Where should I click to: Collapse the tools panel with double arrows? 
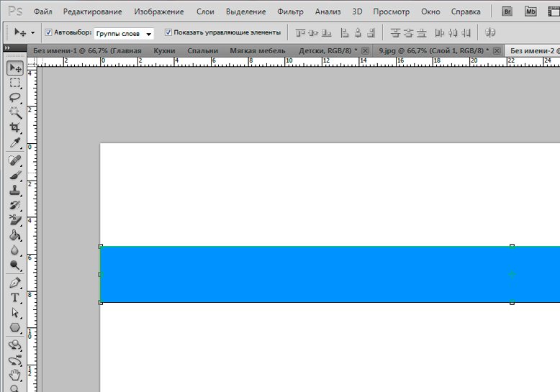tap(8, 47)
